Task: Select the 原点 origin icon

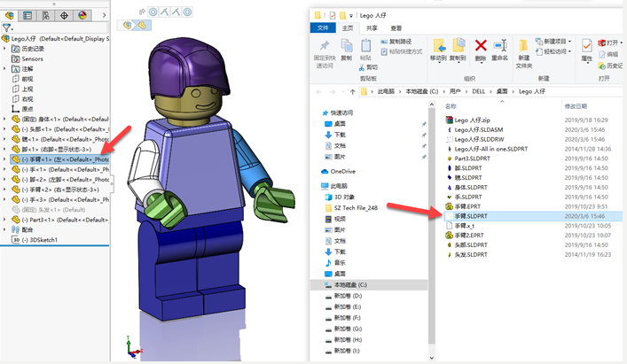Action: (16, 109)
